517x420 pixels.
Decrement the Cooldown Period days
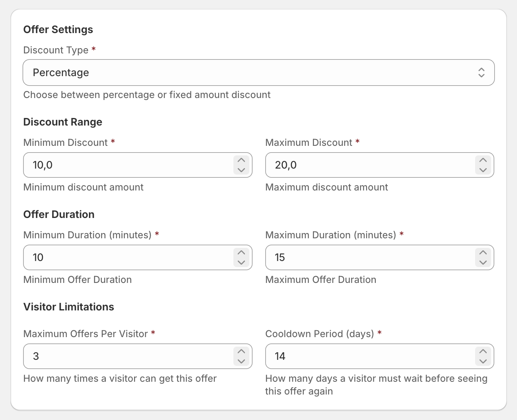click(x=483, y=362)
